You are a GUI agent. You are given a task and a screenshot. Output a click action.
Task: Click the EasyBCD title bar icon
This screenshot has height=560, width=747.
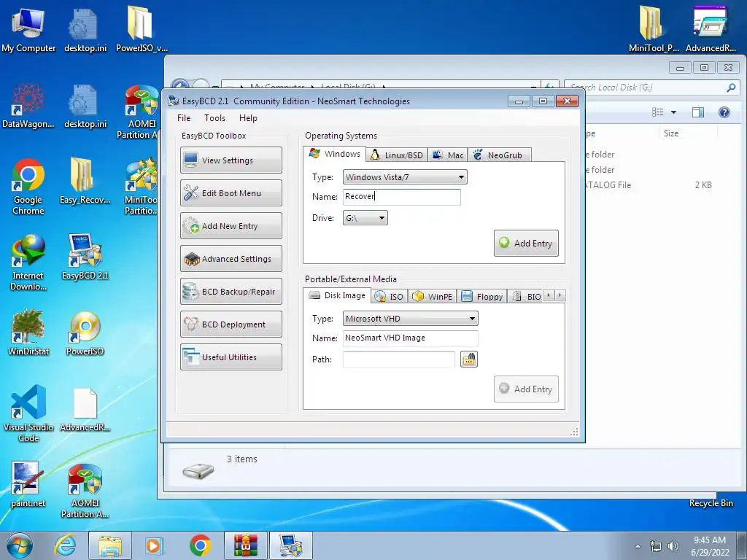174,101
